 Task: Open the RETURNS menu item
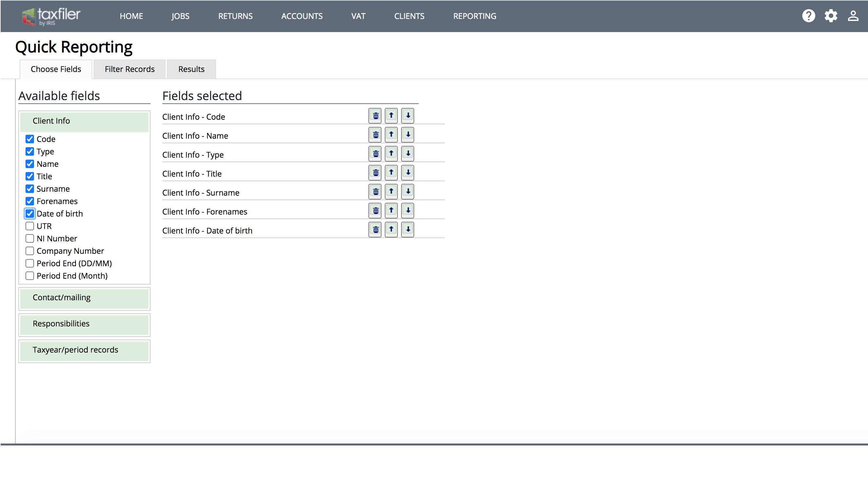click(x=235, y=16)
